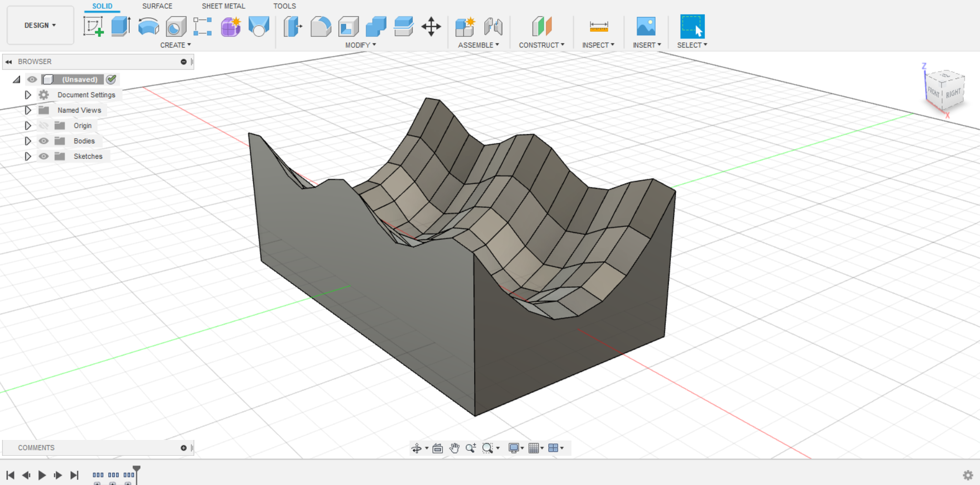
Task: Expand the Named Views folder
Action: click(x=28, y=110)
